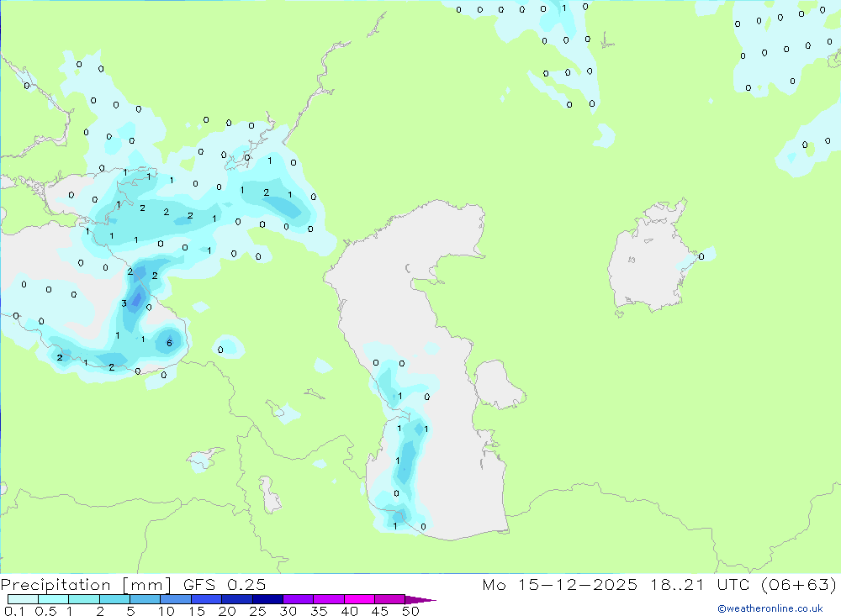Click the '6' precipitation value on the map

coord(170,343)
